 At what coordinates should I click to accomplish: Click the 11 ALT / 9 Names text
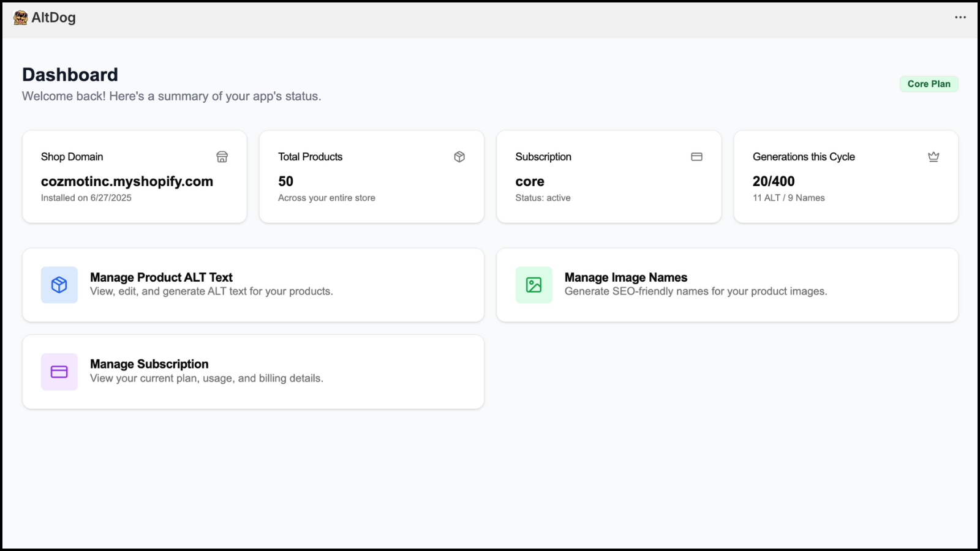pyautogui.click(x=788, y=198)
